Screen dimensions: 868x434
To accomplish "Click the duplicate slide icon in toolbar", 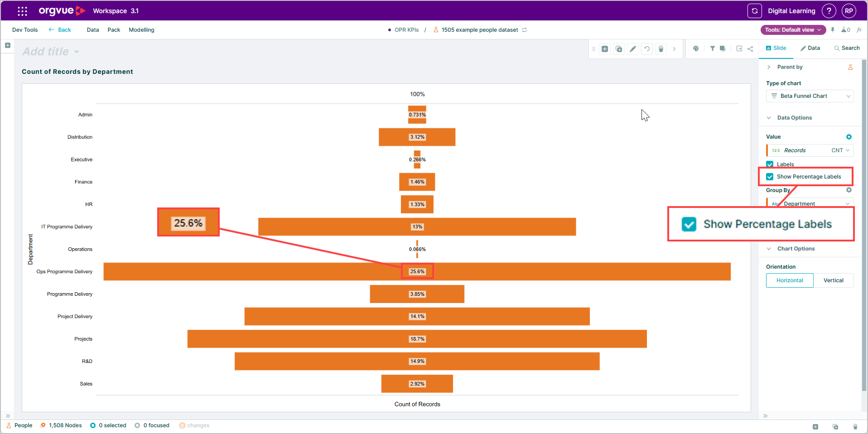I will click(x=619, y=49).
